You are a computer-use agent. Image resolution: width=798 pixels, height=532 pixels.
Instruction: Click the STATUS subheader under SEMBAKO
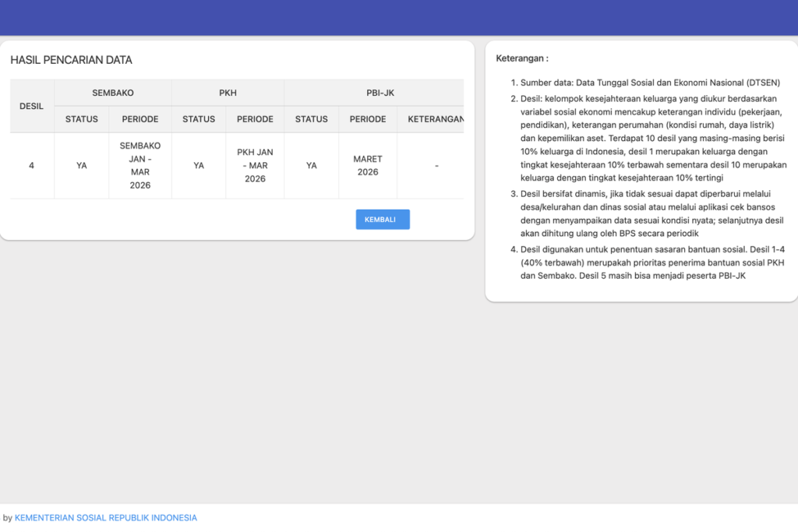(x=82, y=119)
